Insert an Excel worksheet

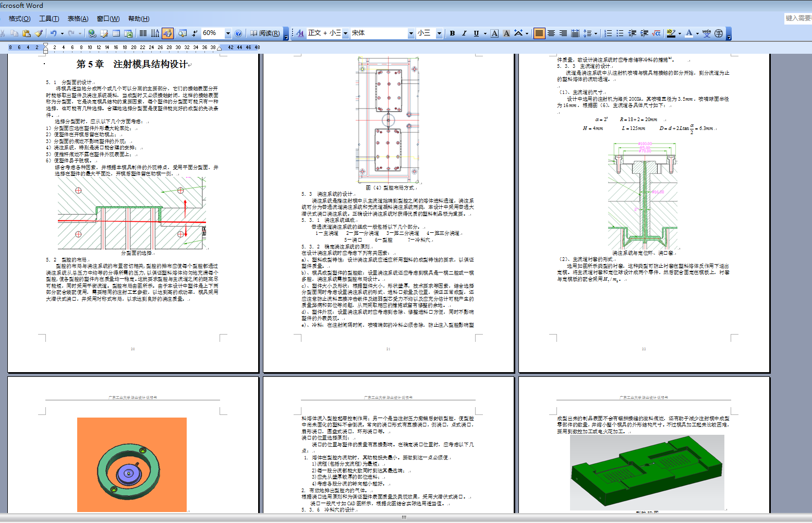128,33
